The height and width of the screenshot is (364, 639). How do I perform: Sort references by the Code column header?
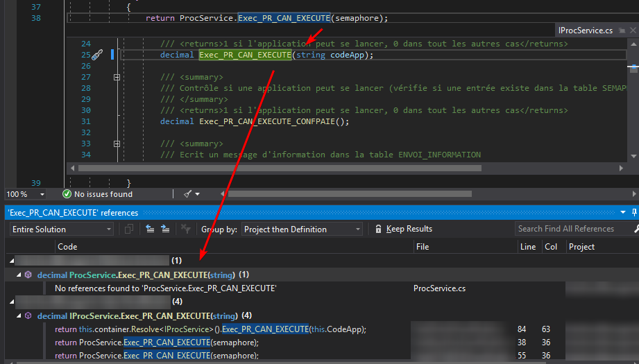point(67,247)
